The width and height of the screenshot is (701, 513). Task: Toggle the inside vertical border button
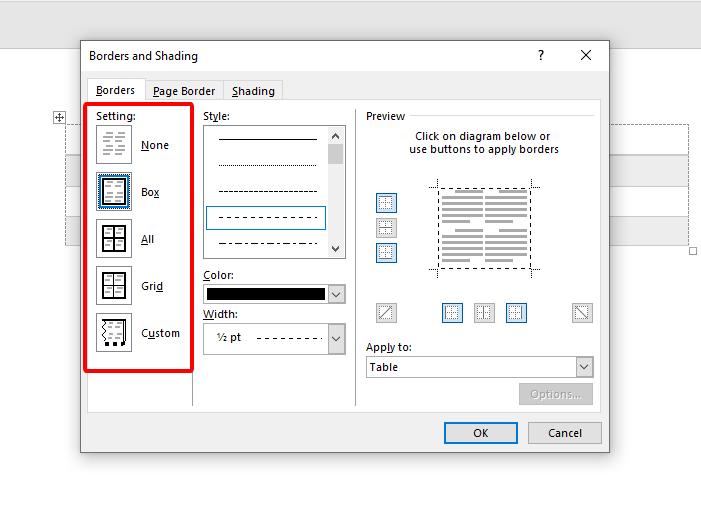[484, 313]
